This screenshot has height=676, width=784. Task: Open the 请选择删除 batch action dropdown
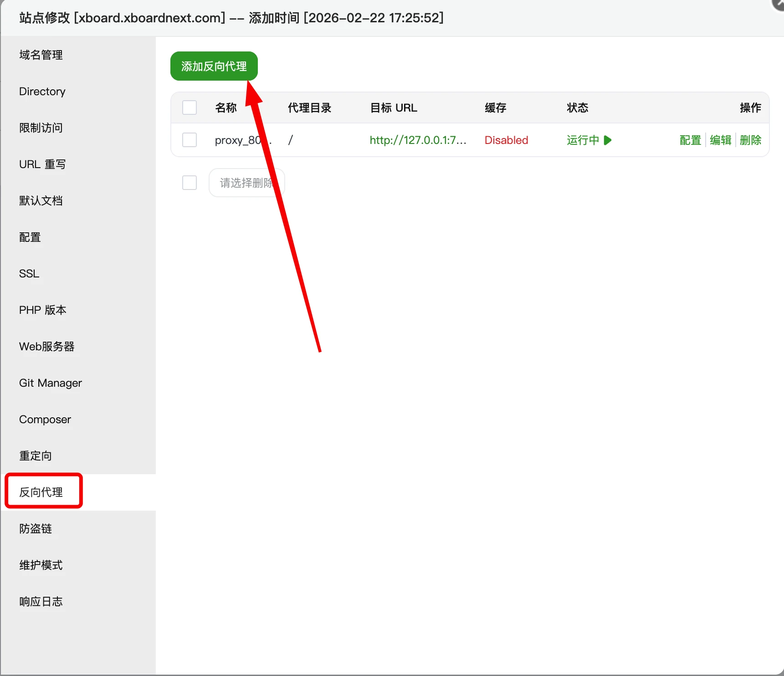tap(246, 183)
